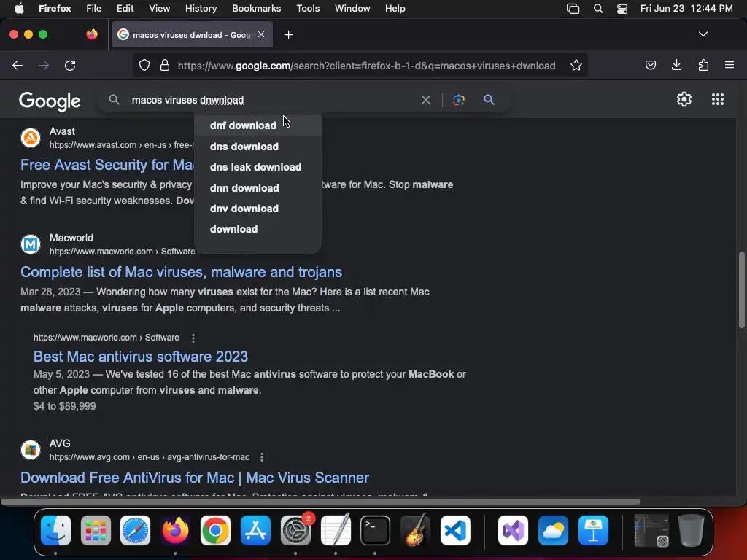Expand the list all tabs chevron
747x560 pixels.
click(x=703, y=34)
